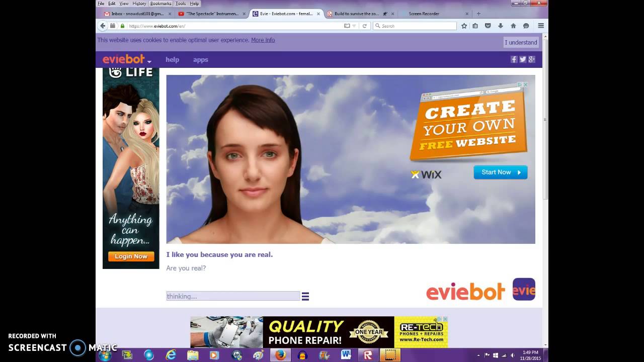Click the chat text input field
This screenshot has width=644, height=362.
point(233,296)
